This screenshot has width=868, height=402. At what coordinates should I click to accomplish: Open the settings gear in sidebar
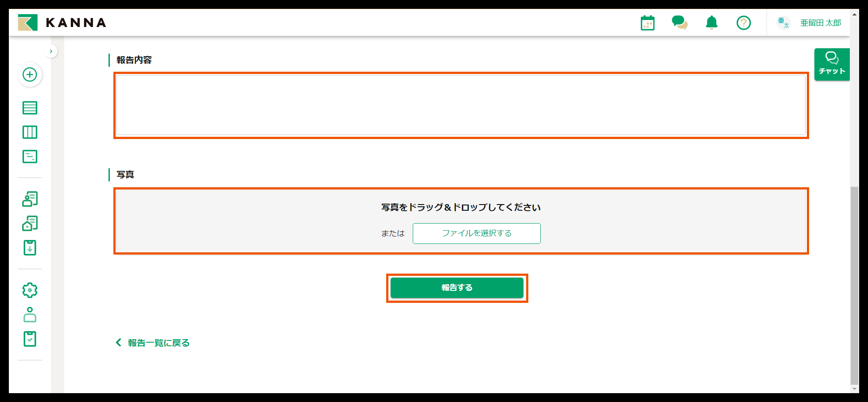click(29, 290)
